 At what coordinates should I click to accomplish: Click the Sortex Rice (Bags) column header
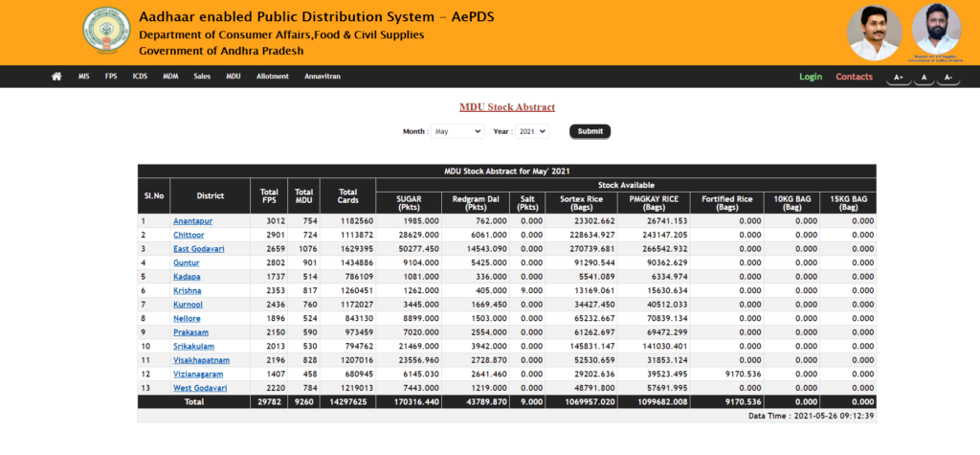pos(581,203)
